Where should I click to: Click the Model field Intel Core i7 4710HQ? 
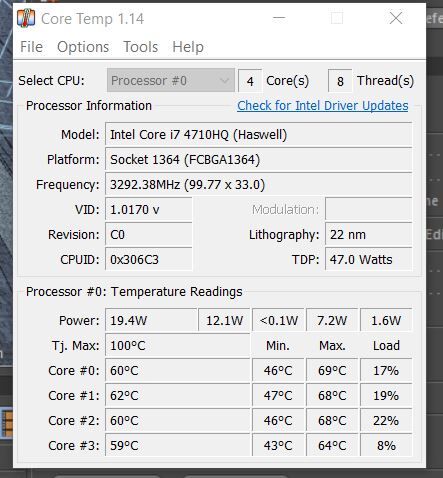point(259,135)
